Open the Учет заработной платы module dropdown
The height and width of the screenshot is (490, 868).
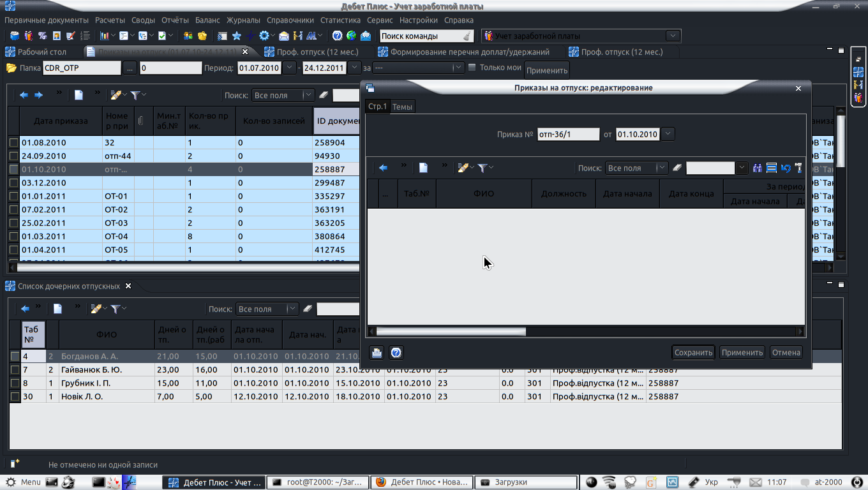coord(672,36)
